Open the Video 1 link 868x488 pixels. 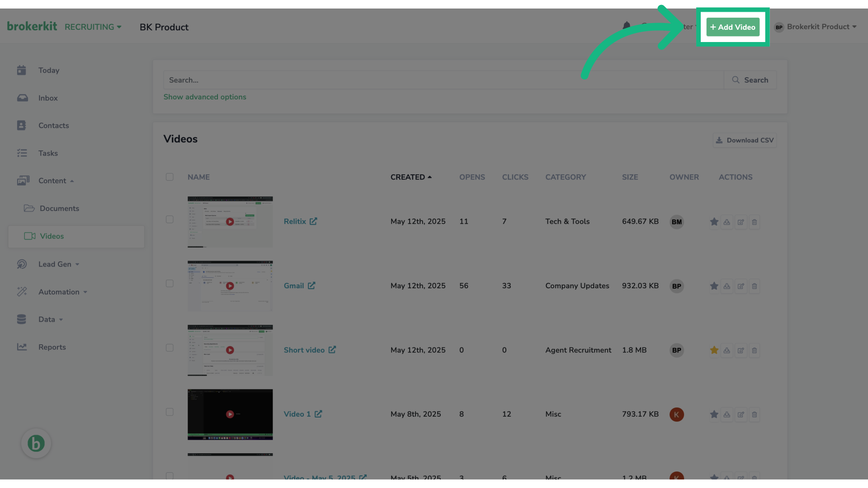(x=303, y=414)
